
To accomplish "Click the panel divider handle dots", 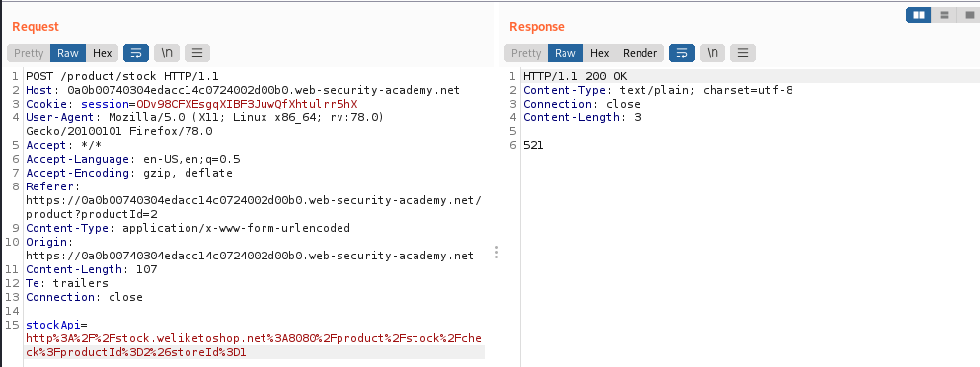I will click(496, 252).
